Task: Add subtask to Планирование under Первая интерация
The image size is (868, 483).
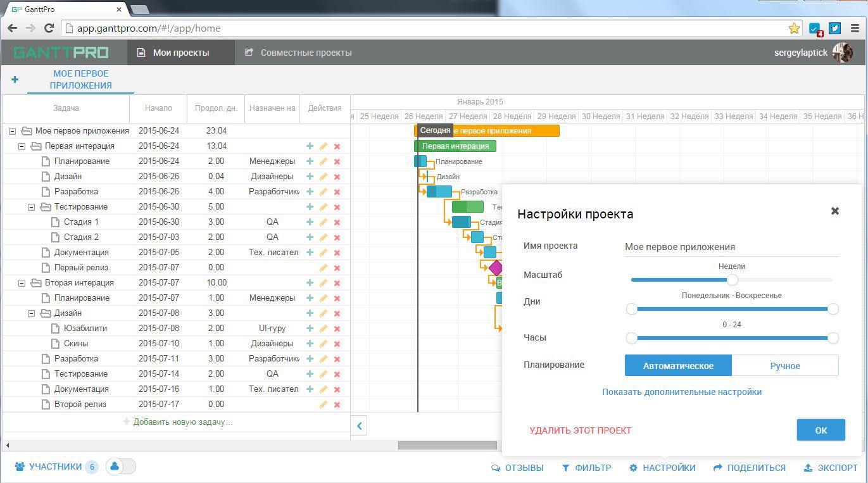Action: pyautogui.click(x=310, y=161)
